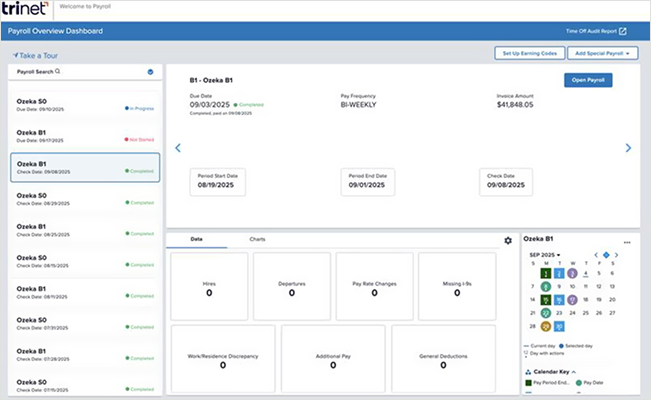The image size is (651, 400).
Task: Go to the previous payroll with the left chevron
Action: click(178, 148)
